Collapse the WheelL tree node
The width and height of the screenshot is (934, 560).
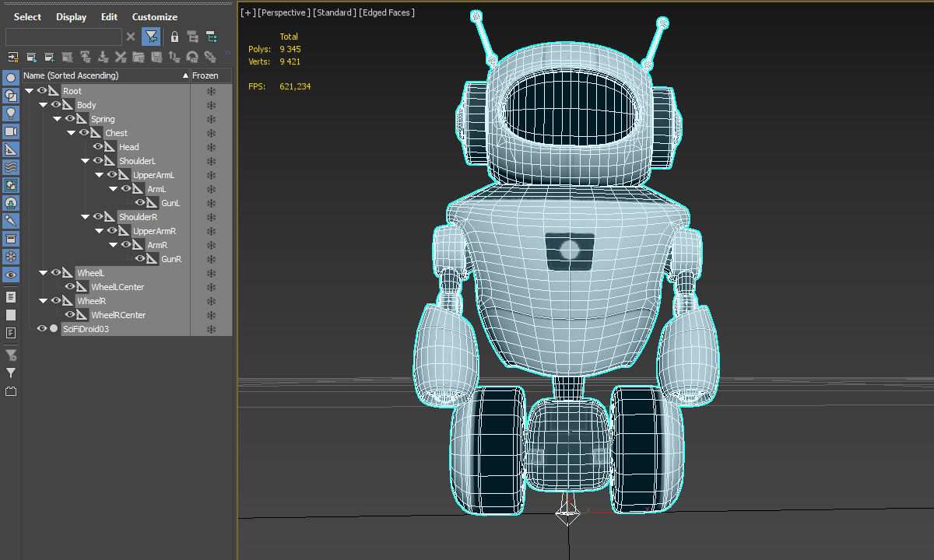point(44,273)
